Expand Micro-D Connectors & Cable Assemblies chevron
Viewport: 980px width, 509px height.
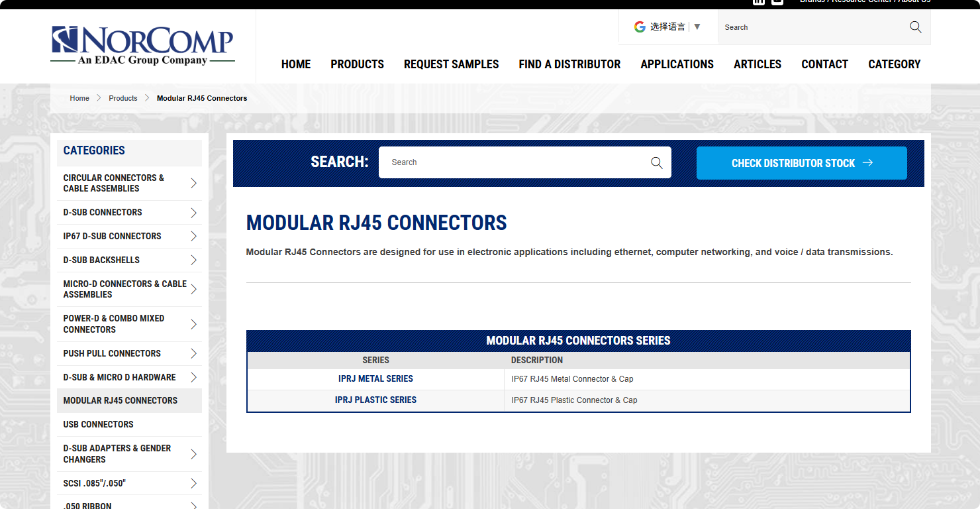193,289
